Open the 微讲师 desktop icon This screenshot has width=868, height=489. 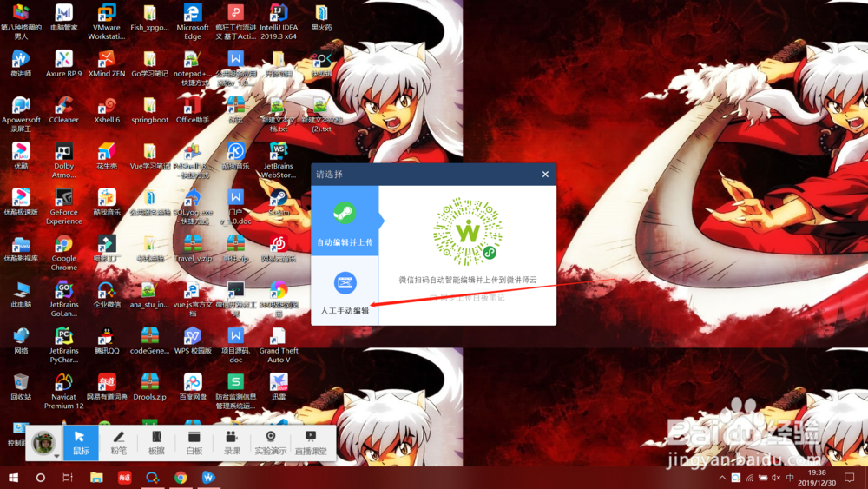(21, 63)
